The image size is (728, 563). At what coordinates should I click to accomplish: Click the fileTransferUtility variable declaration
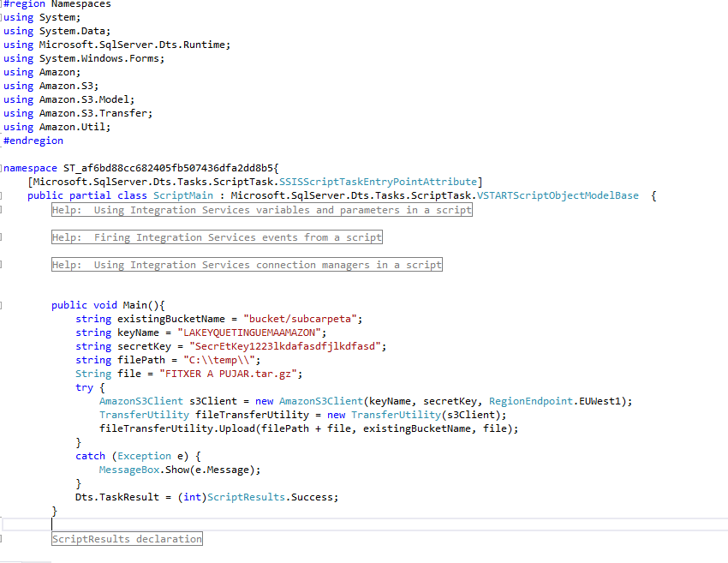pyautogui.click(x=252, y=415)
